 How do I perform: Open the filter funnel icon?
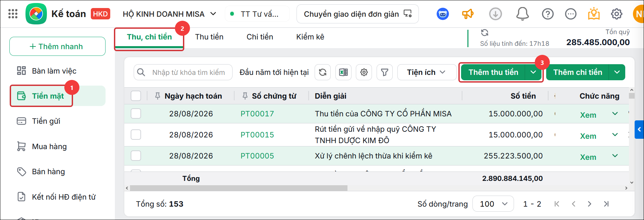[x=385, y=72]
